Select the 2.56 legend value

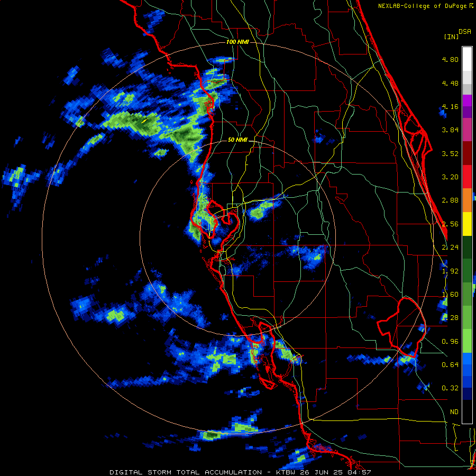tap(450, 224)
